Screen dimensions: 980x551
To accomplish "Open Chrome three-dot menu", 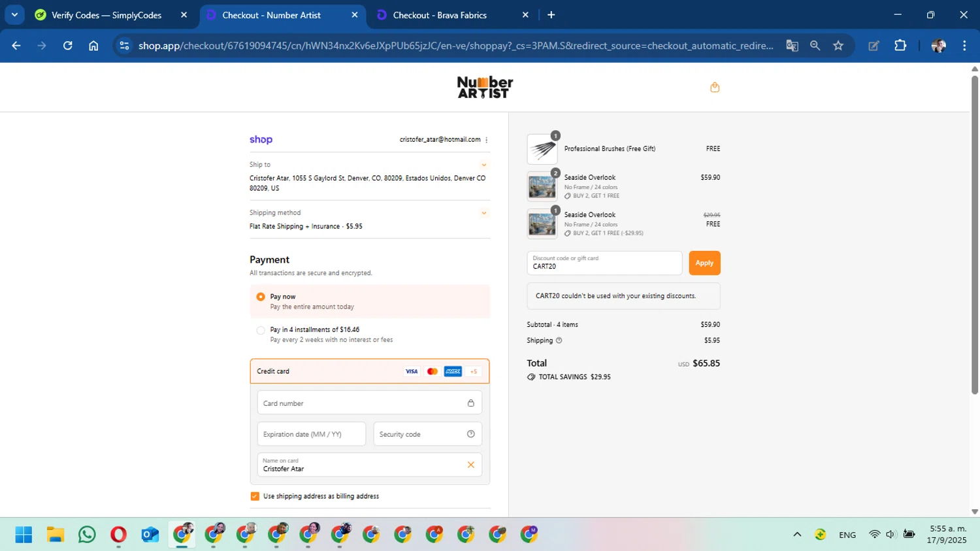I will pos(964,46).
